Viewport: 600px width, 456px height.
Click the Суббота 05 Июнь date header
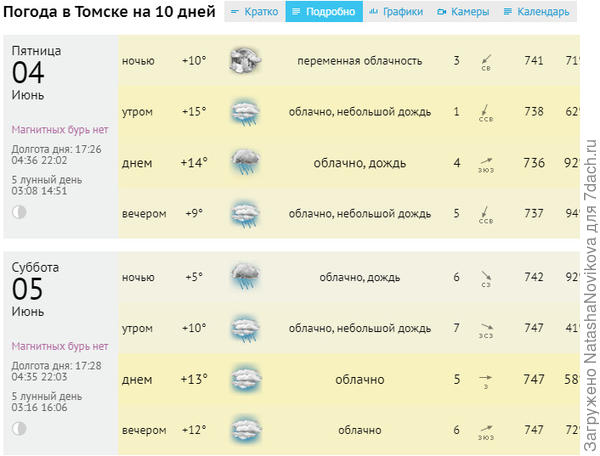coord(37,288)
